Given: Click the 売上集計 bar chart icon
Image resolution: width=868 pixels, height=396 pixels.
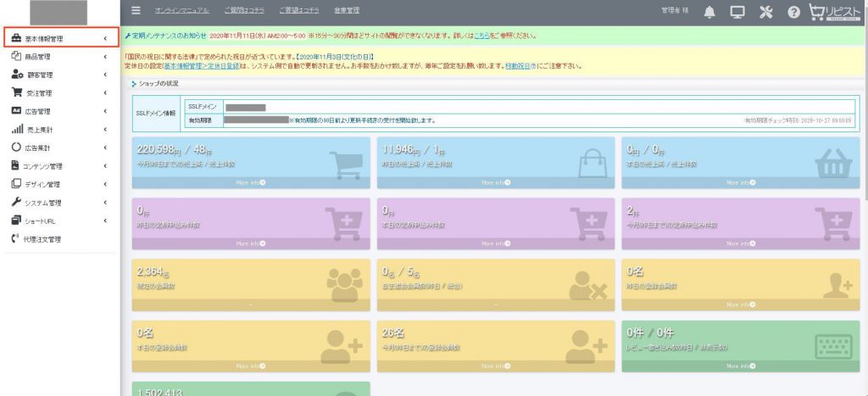Looking at the screenshot, I should click(16, 129).
